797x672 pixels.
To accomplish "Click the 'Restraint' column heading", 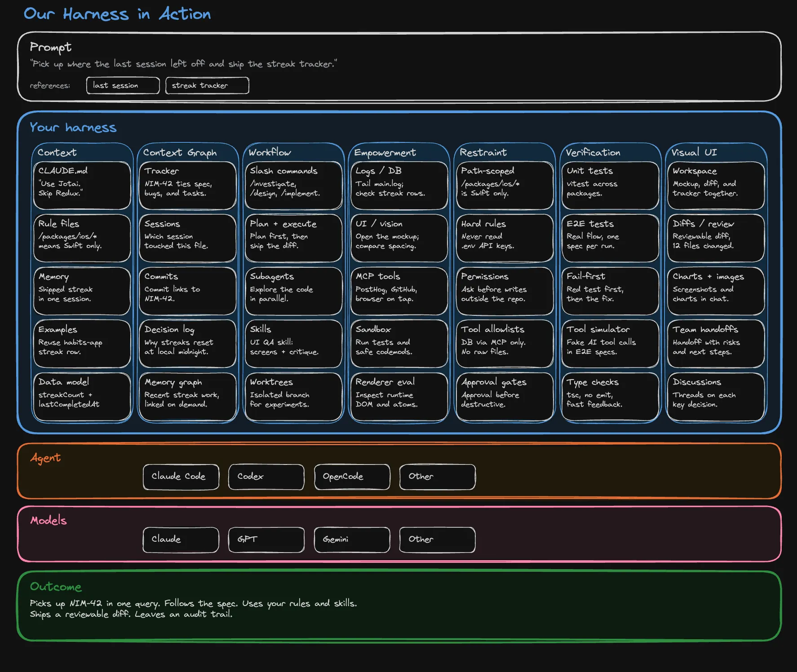I will click(483, 152).
